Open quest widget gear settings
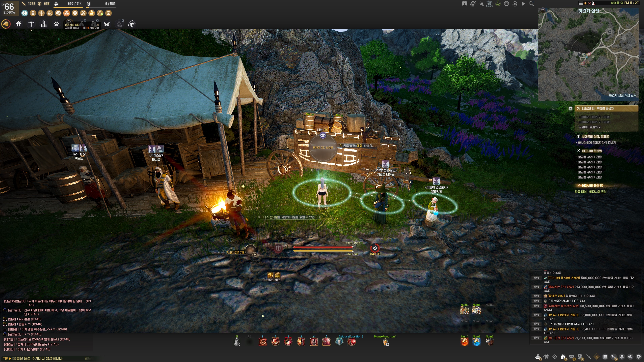Viewport: 644px width, 362px height. click(x=570, y=108)
